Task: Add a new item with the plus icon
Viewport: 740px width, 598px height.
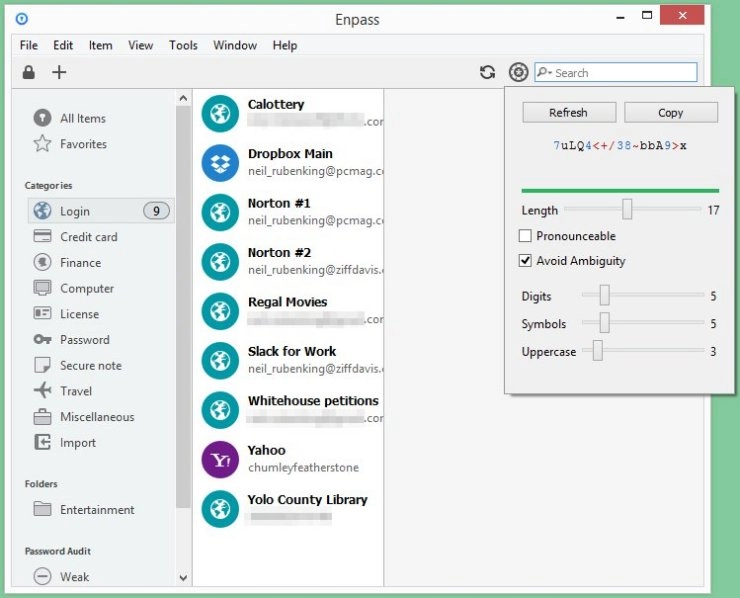Action: (59, 72)
